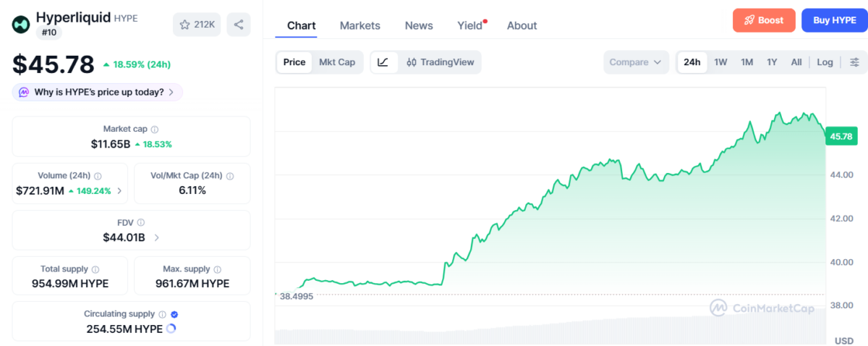Click the 254.55M HYPE circulating supply value
This screenshot has width=868, height=346.
pos(124,329)
